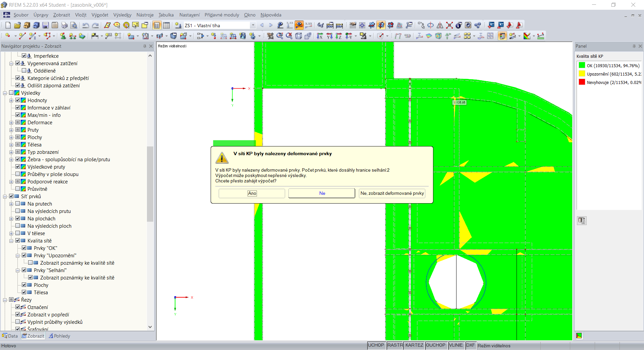The width and height of the screenshot is (644, 350).
Task: Click the wireframe box view icon
Action: coord(299,36)
